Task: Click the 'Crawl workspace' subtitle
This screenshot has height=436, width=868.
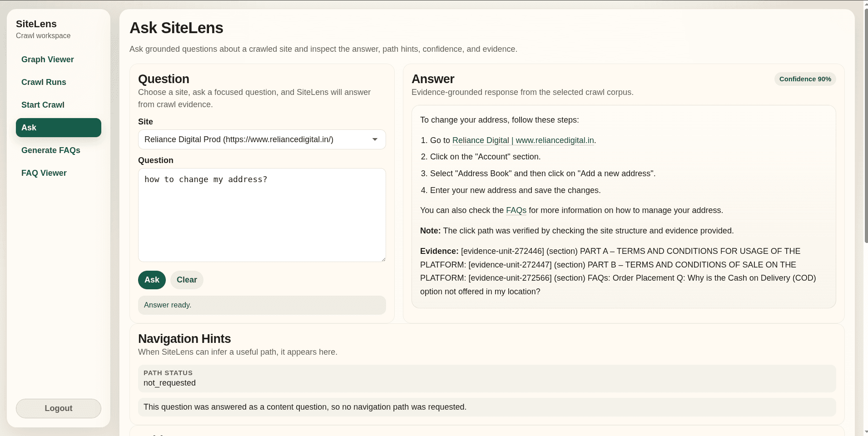Action: [x=43, y=36]
